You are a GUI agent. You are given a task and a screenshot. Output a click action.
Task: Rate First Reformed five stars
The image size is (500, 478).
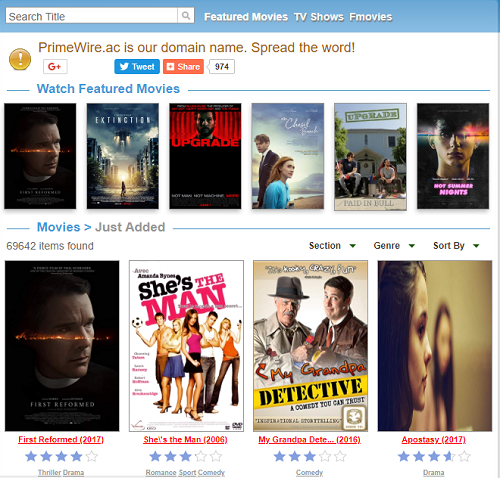coord(92,456)
